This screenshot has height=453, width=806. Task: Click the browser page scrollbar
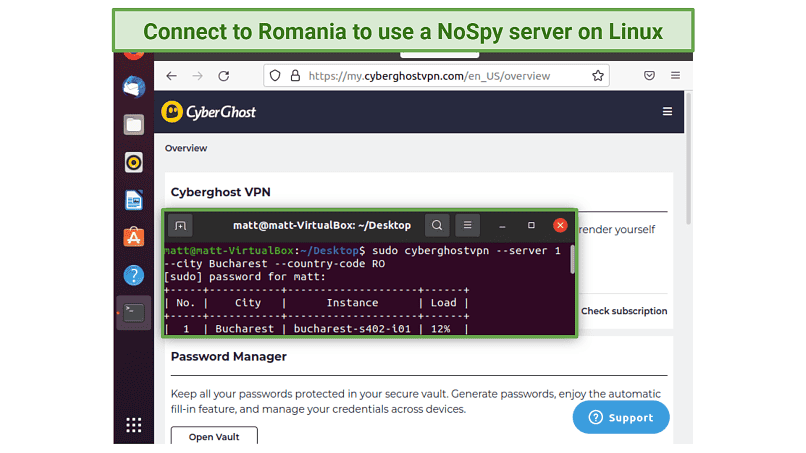point(688,158)
